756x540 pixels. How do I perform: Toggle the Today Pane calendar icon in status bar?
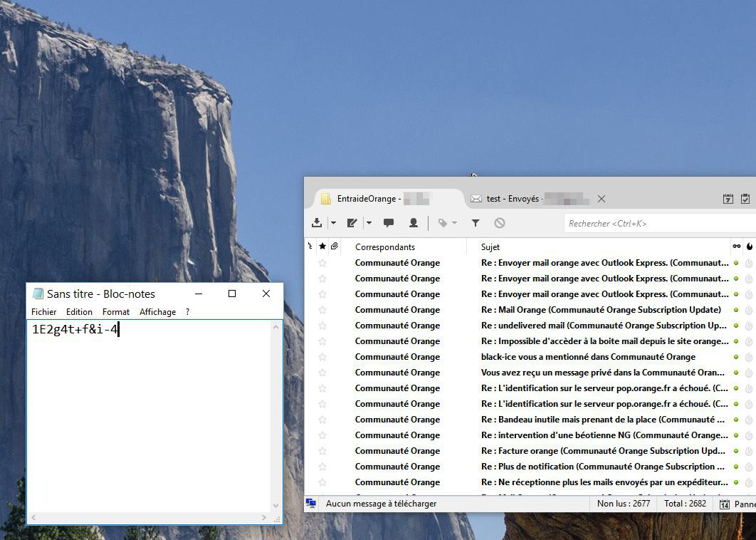(724, 504)
